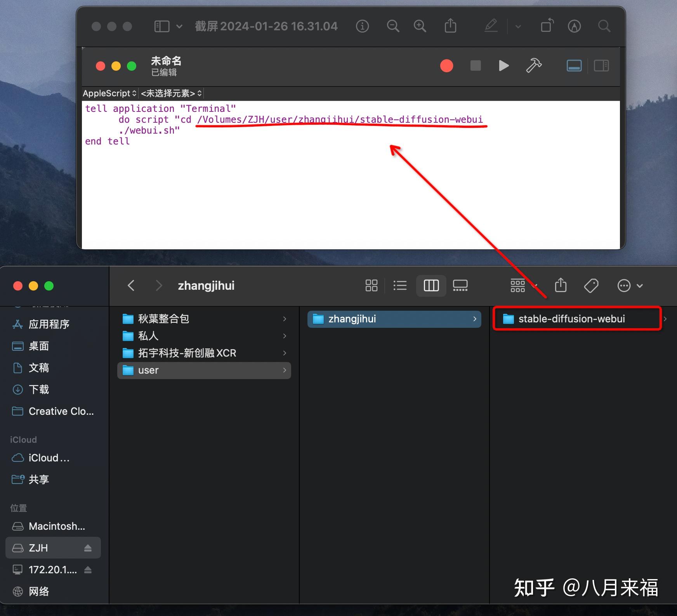Go forward in the Finder window
The image size is (677, 616).
158,285
